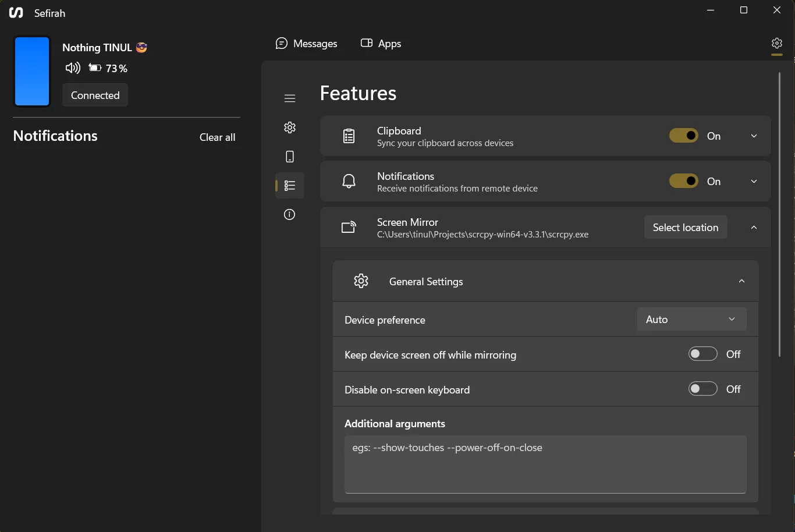Click the settings gear at top right
Viewport: 795px width, 532px height.
(776, 43)
